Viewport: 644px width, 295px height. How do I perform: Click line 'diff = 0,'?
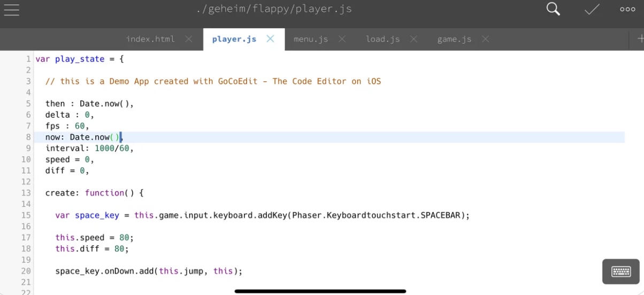point(67,170)
